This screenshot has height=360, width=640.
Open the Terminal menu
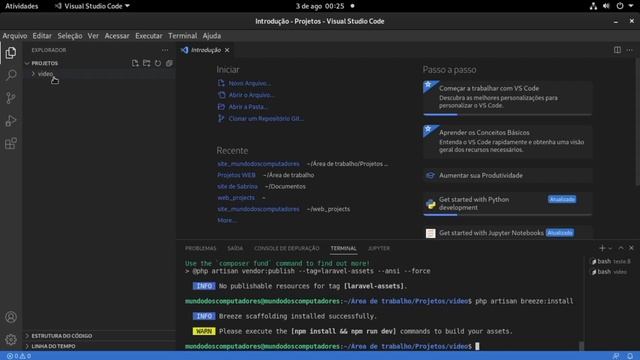click(182, 36)
